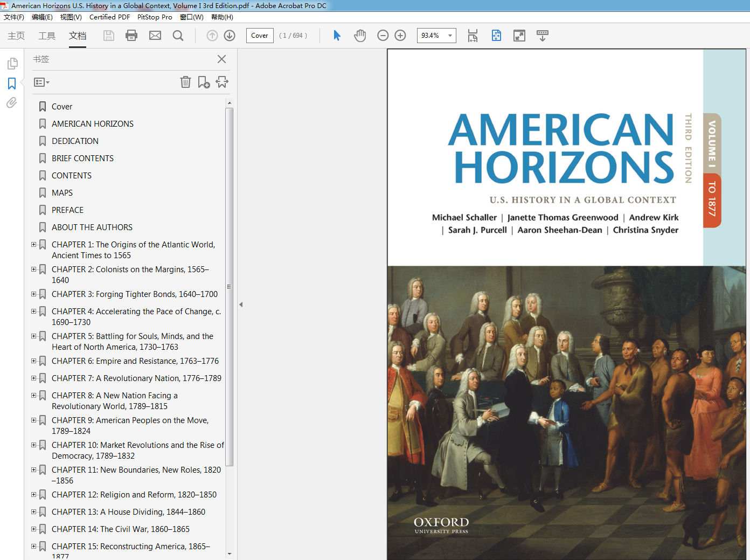Switch to the 主页 tab
This screenshot has height=560, width=750.
[x=16, y=36]
